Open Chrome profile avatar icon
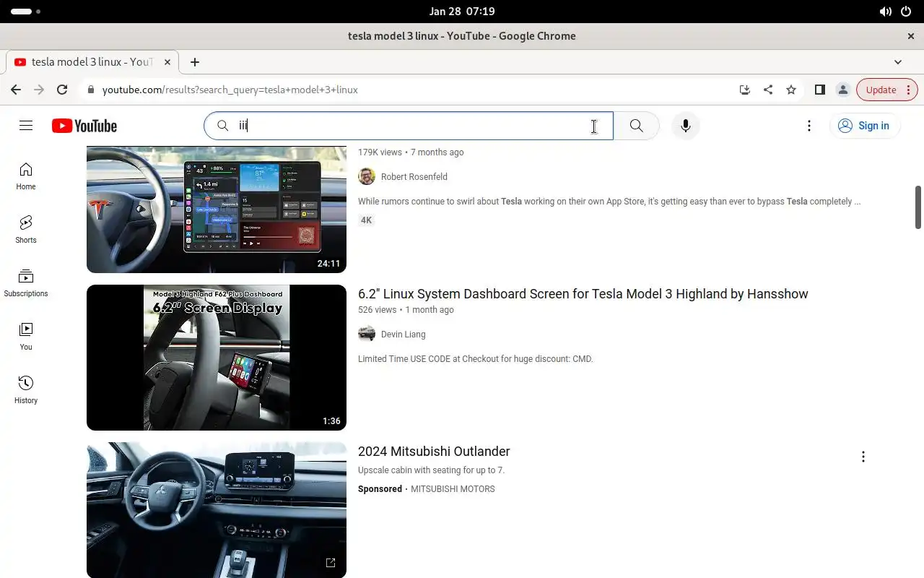924x578 pixels. [x=842, y=90]
